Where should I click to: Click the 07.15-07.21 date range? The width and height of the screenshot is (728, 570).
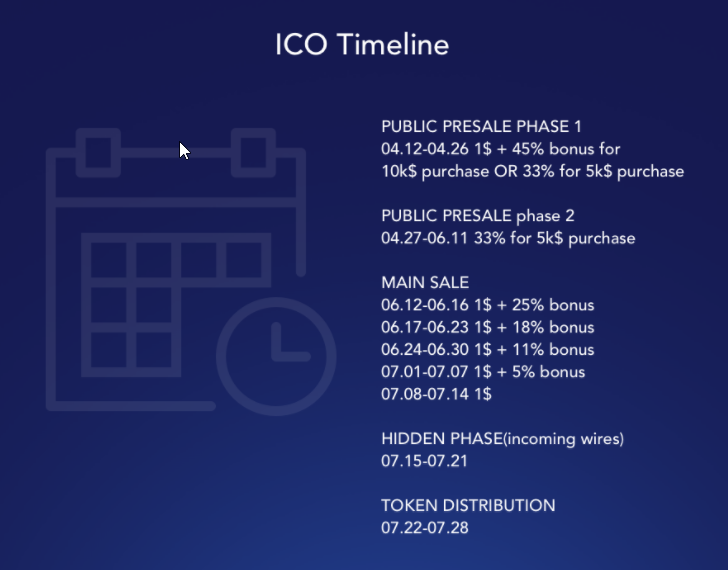click(x=424, y=460)
